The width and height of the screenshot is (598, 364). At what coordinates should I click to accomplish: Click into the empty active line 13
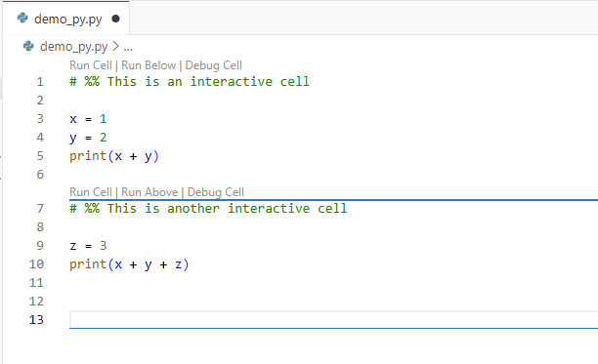(334, 320)
